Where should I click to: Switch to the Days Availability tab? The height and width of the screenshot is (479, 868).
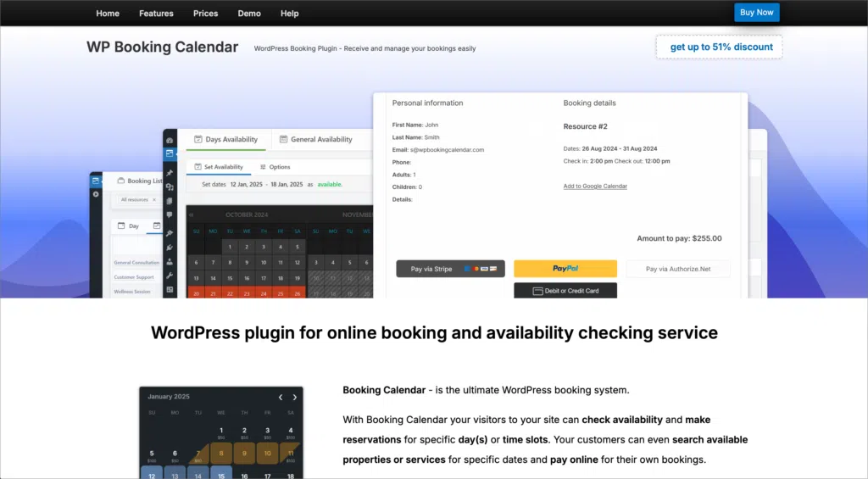click(x=225, y=140)
